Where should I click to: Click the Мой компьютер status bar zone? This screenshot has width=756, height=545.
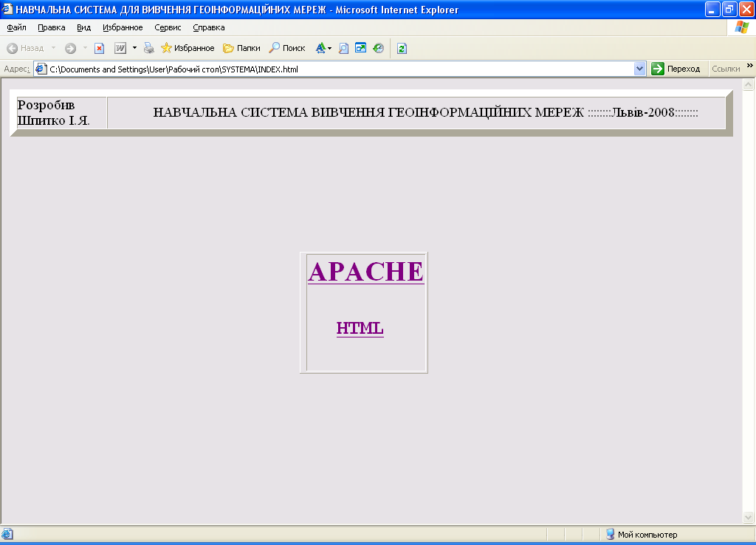[642, 535]
